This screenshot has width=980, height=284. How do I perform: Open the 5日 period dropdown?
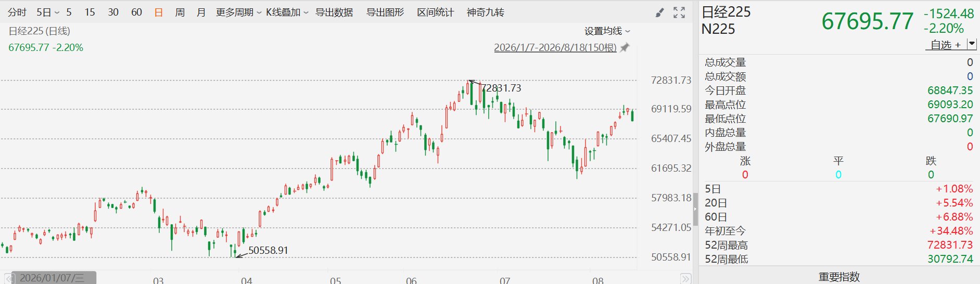(x=48, y=12)
